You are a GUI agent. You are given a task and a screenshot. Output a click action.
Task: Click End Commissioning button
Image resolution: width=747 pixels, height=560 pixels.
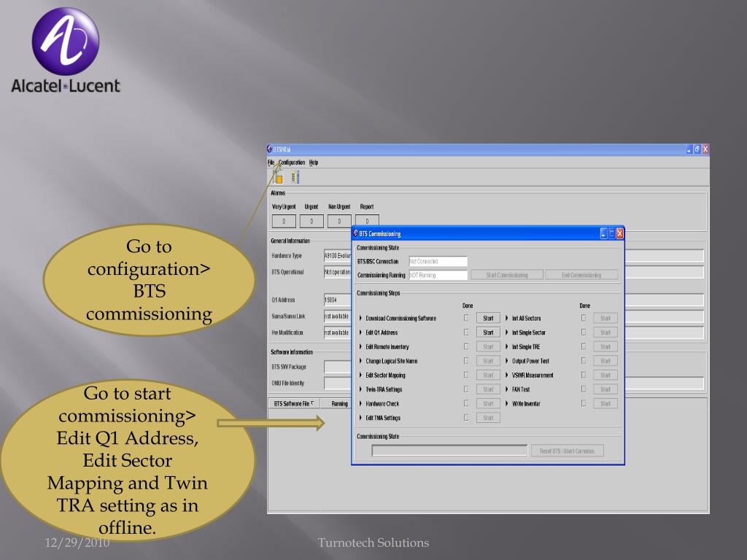tap(581, 275)
